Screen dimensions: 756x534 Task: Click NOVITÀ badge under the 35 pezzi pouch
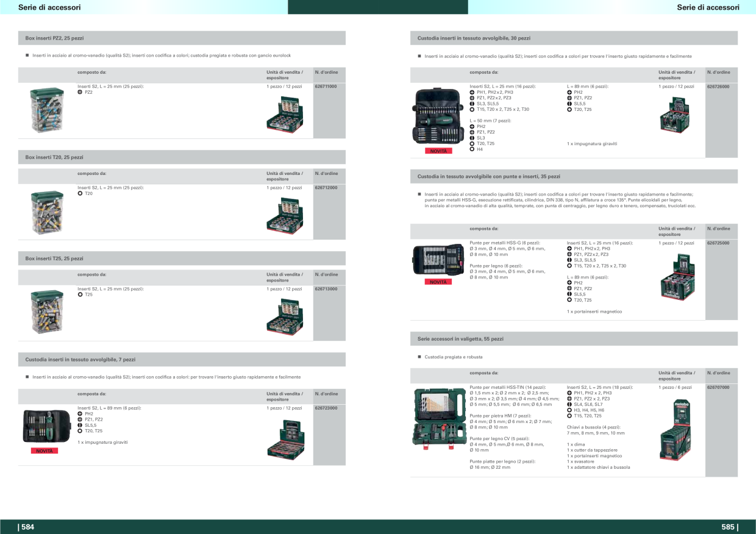coord(438,282)
